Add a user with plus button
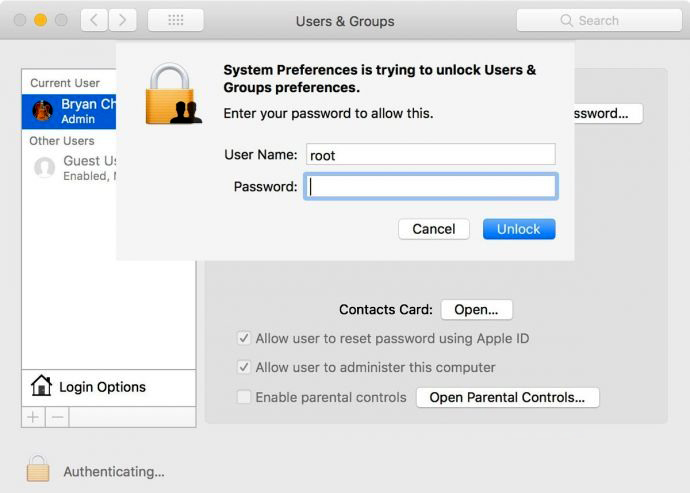Screen dimensions: 690x493 (33, 417)
